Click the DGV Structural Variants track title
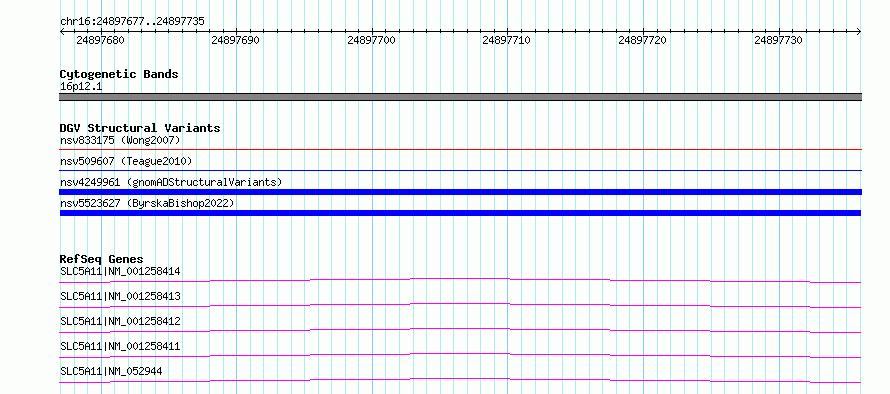Image resolution: width=890 pixels, height=394 pixels. coord(140,128)
